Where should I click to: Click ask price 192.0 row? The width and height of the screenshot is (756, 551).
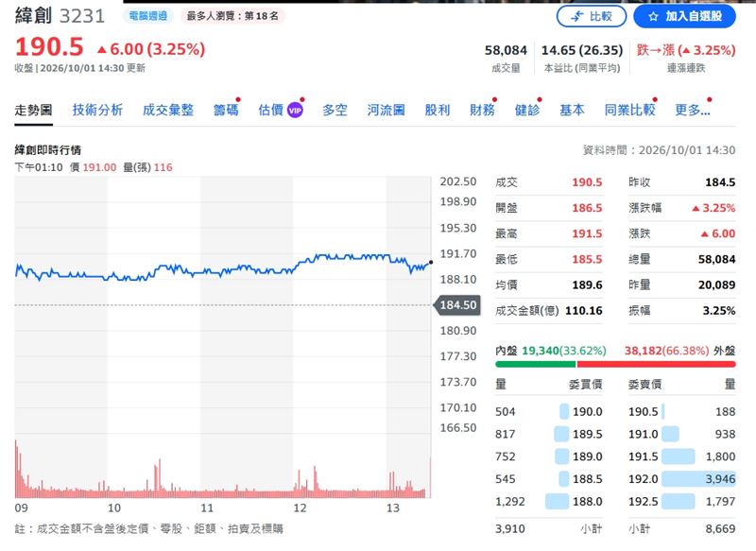tap(644, 479)
